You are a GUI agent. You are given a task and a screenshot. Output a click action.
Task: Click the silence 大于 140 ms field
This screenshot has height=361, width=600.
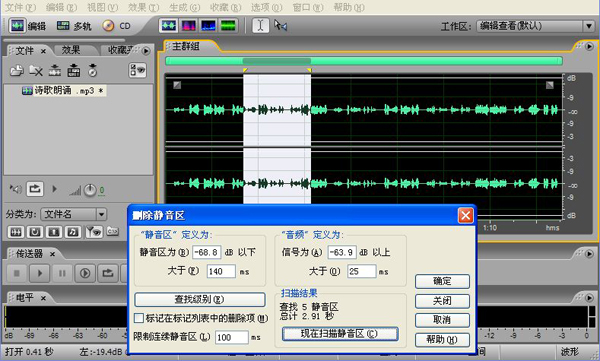(x=221, y=271)
